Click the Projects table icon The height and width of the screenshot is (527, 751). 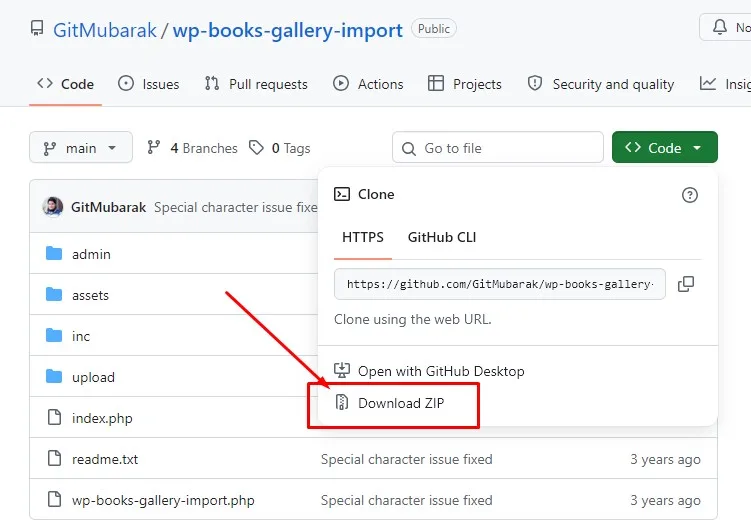click(436, 83)
